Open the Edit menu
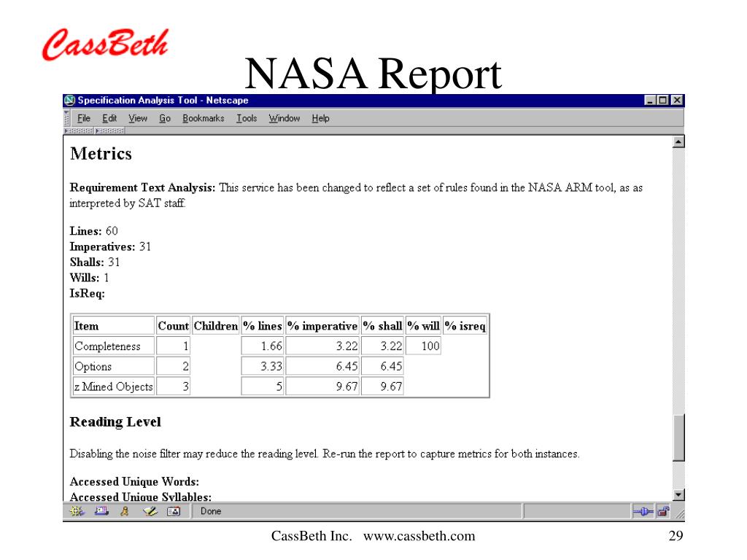Screen dimensions: 747x560 [109, 118]
